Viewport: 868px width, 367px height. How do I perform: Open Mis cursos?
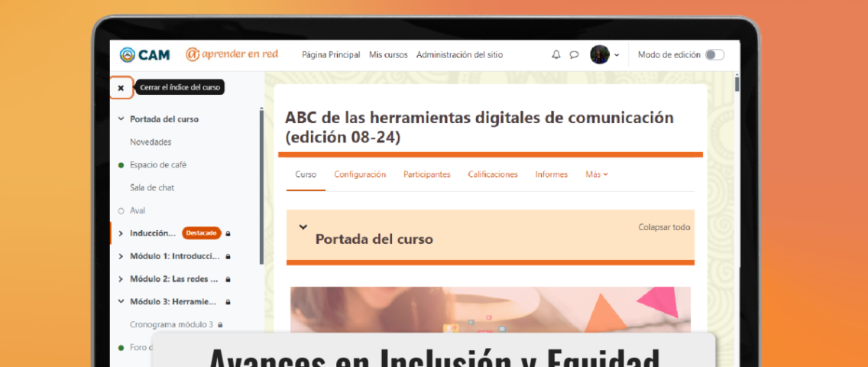[x=388, y=55]
